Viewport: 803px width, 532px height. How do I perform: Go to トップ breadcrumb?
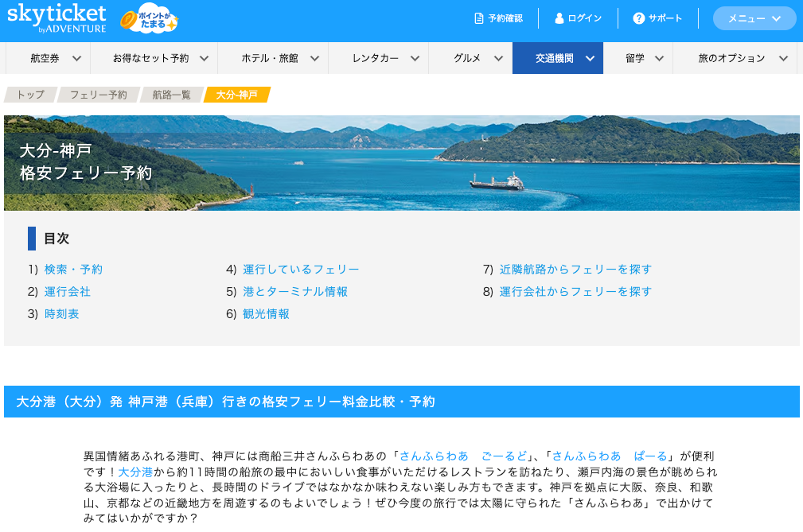(30, 95)
